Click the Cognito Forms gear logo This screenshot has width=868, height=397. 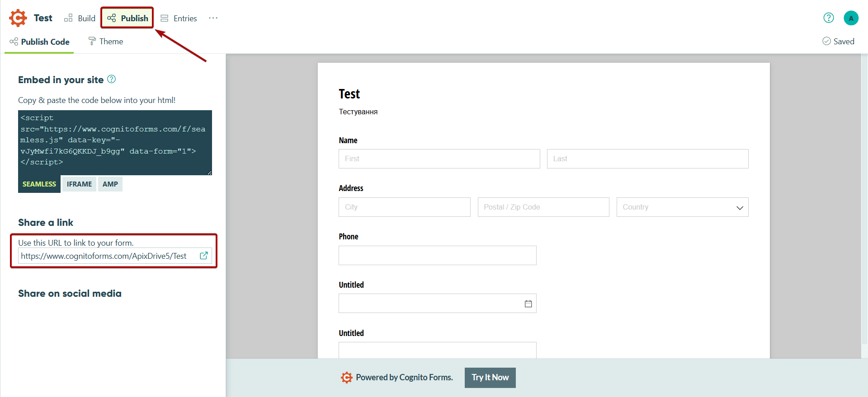pos(18,18)
